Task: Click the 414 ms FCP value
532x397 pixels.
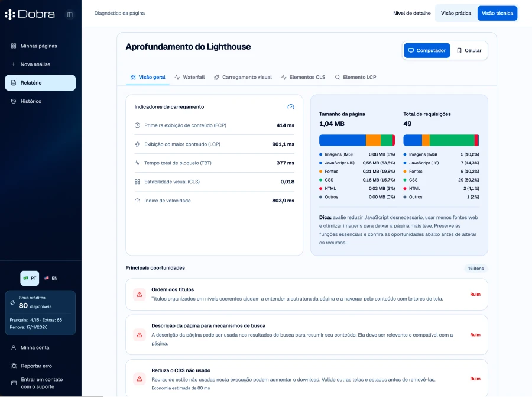Action: pos(286,125)
